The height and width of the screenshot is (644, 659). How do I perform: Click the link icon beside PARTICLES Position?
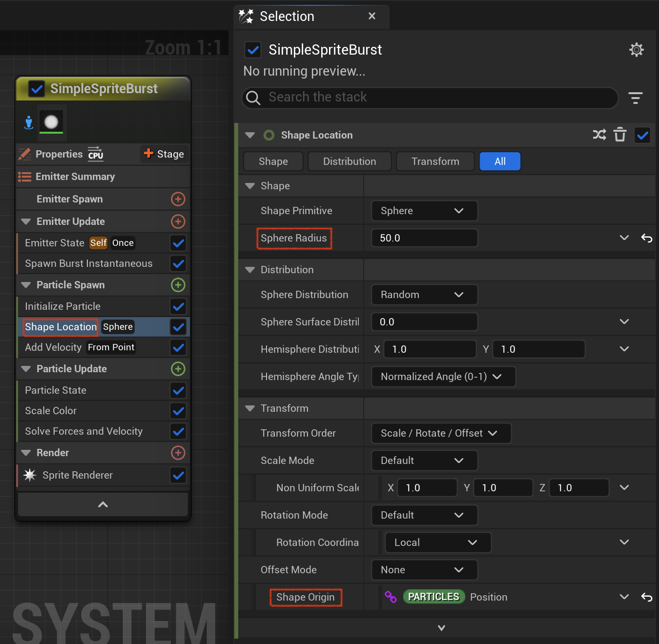391,597
